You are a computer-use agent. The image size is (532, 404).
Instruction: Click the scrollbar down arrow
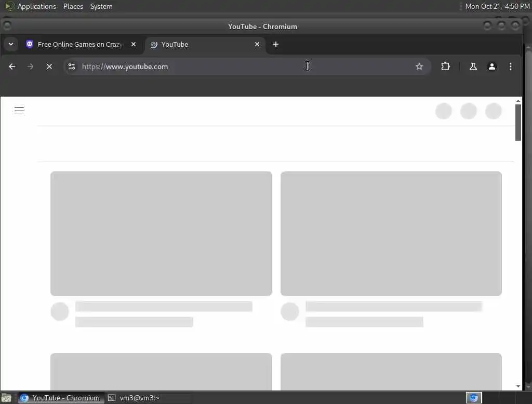coord(518,386)
